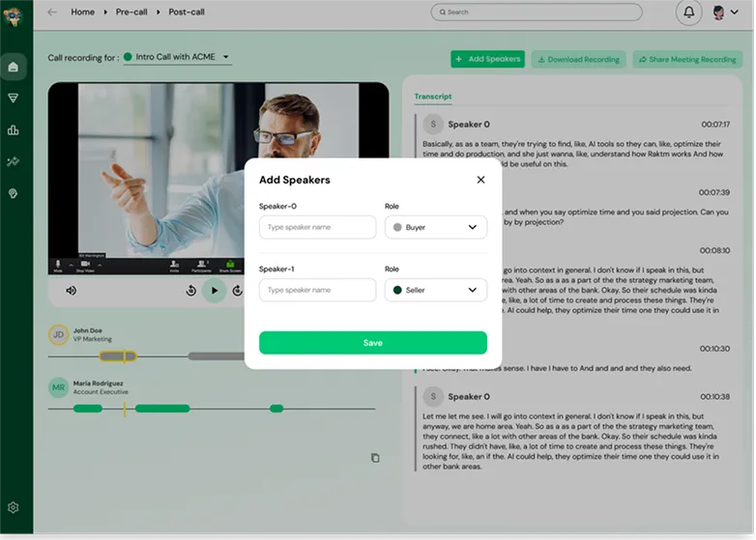Click Maria Rodriguez's first green segment
Screen dimensions: 756x540
coord(88,409)
